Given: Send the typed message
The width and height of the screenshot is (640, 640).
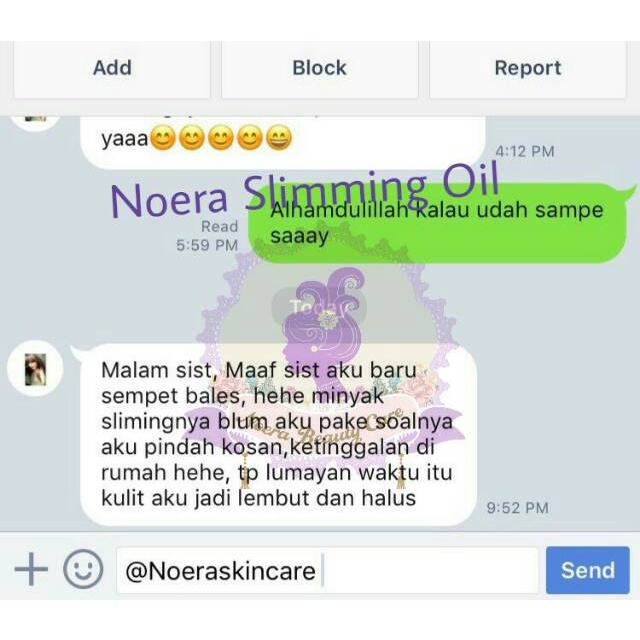Looking at the screenshot, I should point(588,570).
